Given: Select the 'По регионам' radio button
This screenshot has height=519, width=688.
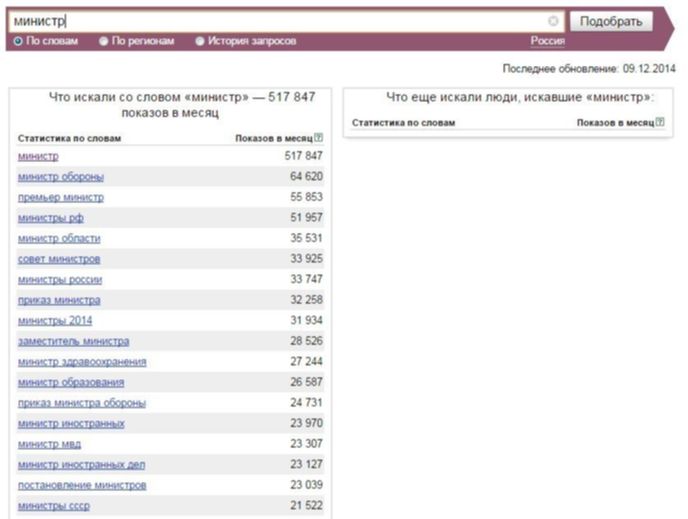Looking at the screenshot, I should coord(104,41).
